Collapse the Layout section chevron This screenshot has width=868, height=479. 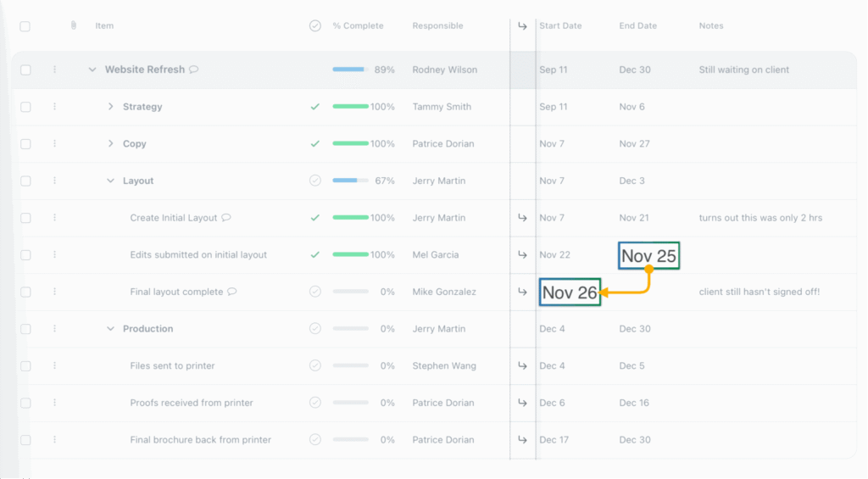(x=110, y=181)
